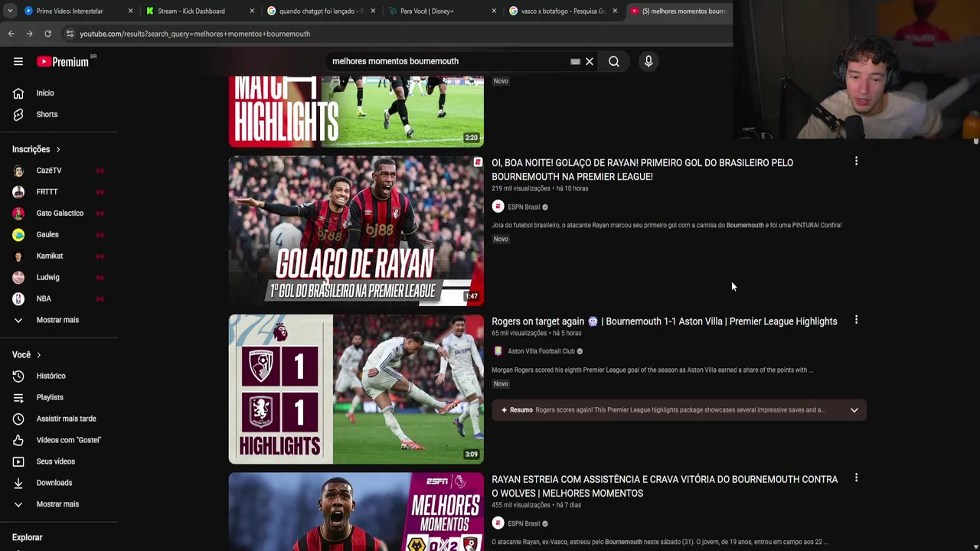Clear the search query with X
The image size is (980, 551).
click(x=590, y=61)
